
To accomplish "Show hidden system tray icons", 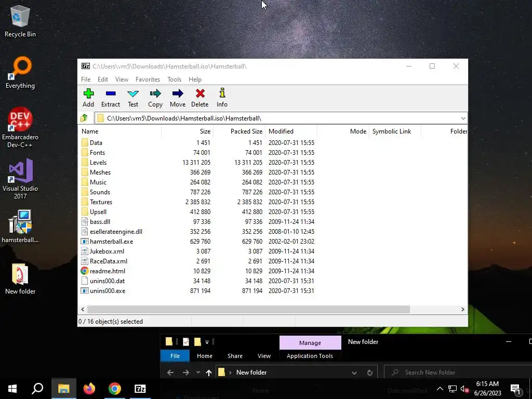I will (x=440, y=389).
